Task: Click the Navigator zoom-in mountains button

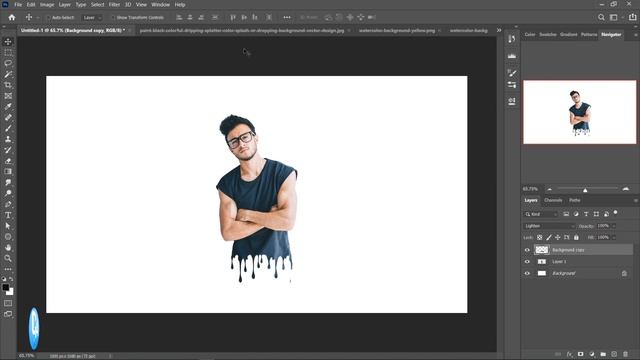Action: point(626,189)
